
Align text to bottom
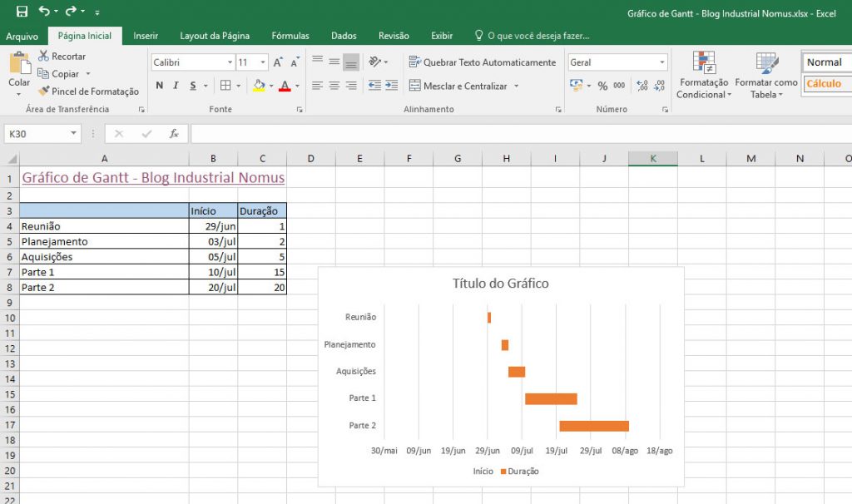[x=352, y=62]
